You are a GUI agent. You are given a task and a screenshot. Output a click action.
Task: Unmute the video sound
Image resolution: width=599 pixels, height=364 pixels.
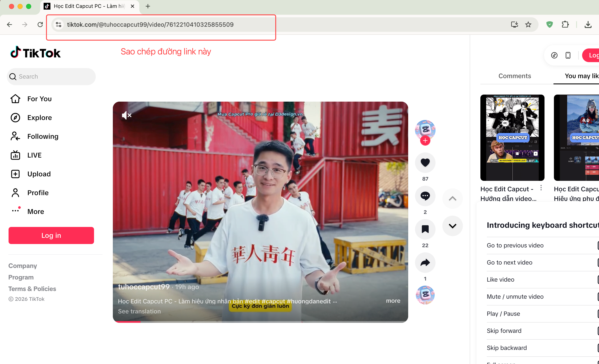pos(127,115)
